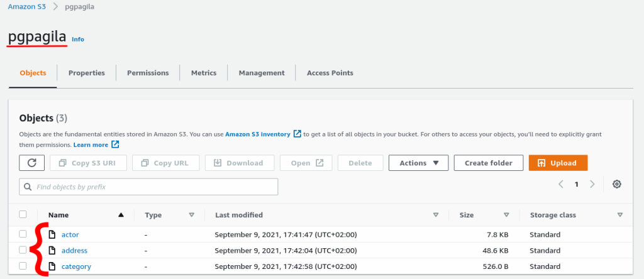
Task: Check the address object checkbox
Action: coord(23,250)
